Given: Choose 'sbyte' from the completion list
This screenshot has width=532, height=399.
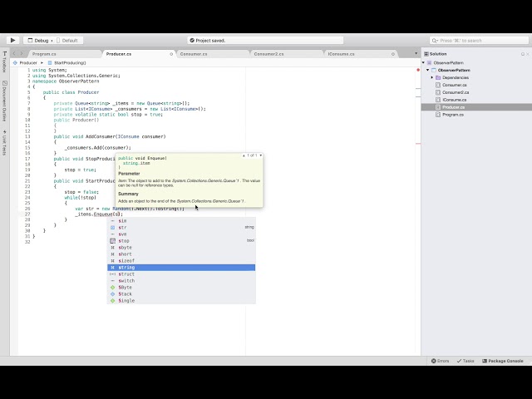Looking at the screenshot, I should click(181, 248).
